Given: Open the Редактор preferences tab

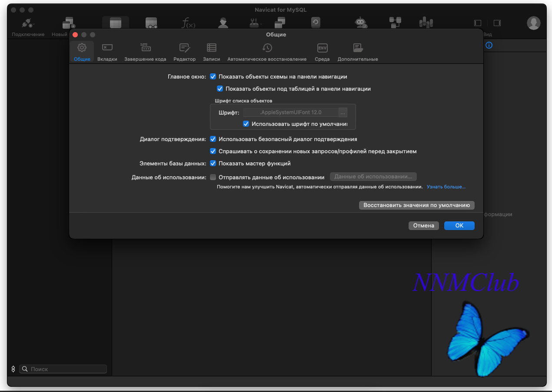Looking at the screenshot, I should (185, 52).
